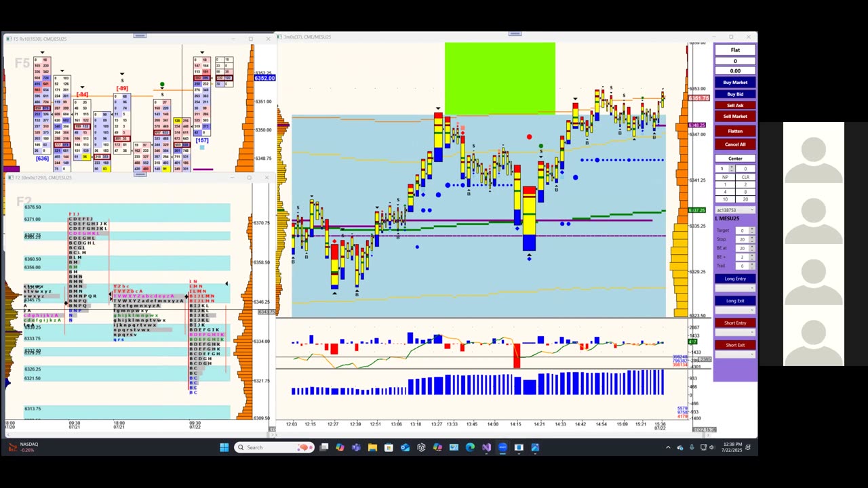Show hidden system tray icons
Image resolution: width=868 pixels, height=488 pixels.
click(668, 447)
